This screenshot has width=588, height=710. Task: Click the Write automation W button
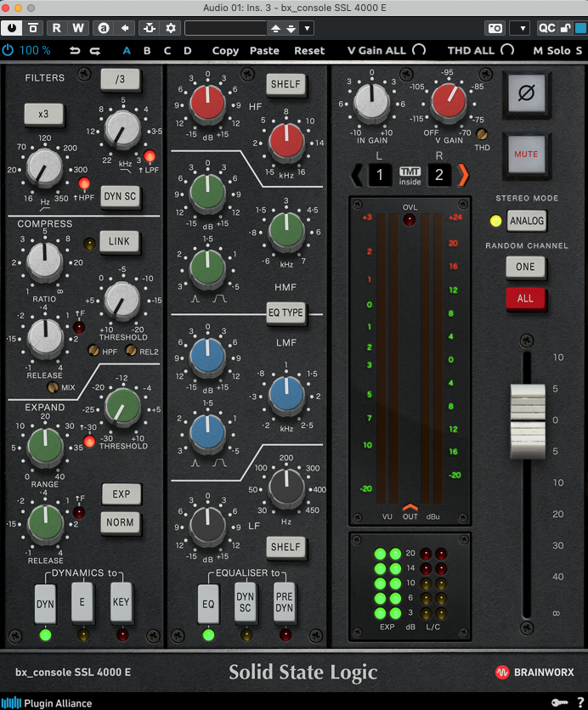[x=78, y=28]
